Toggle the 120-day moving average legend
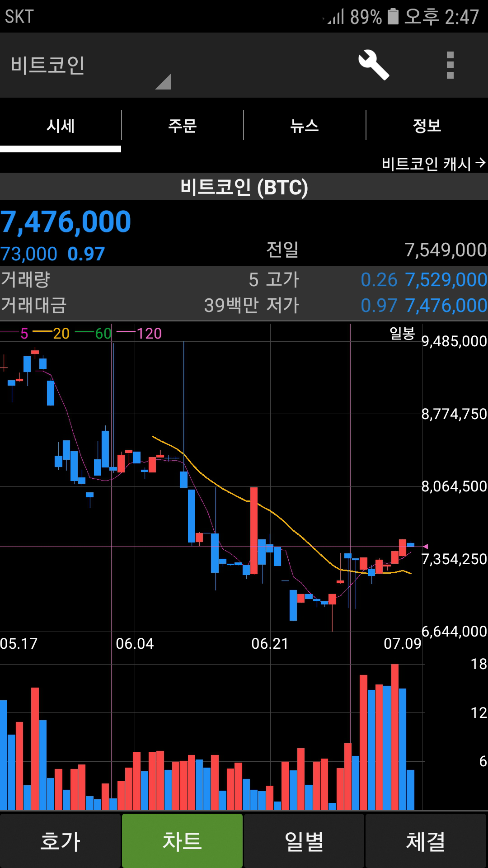Image resolution: width=488 pixels, height=868 pixels. point(140,334)
